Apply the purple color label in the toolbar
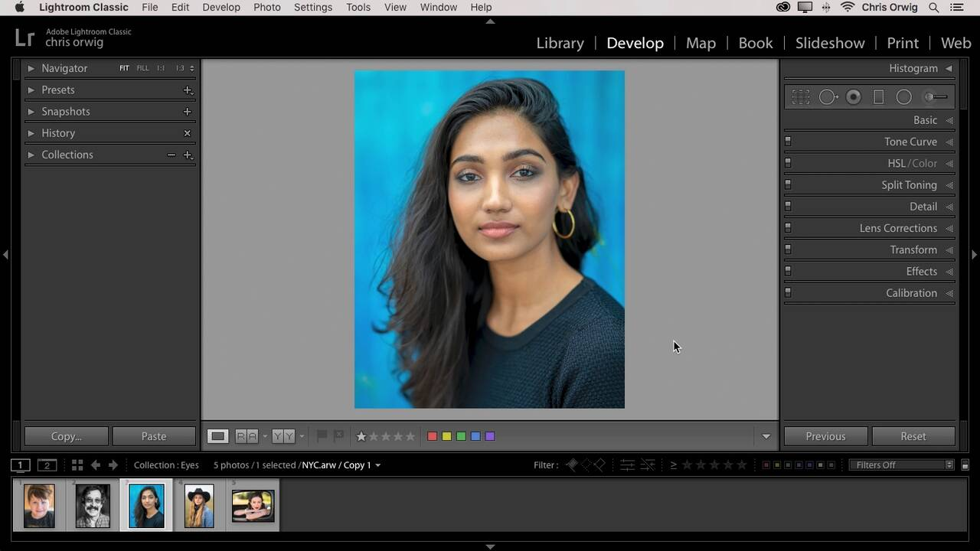This screenshot has width=980, height=551. pyautogui.click(x=490, y=436)
